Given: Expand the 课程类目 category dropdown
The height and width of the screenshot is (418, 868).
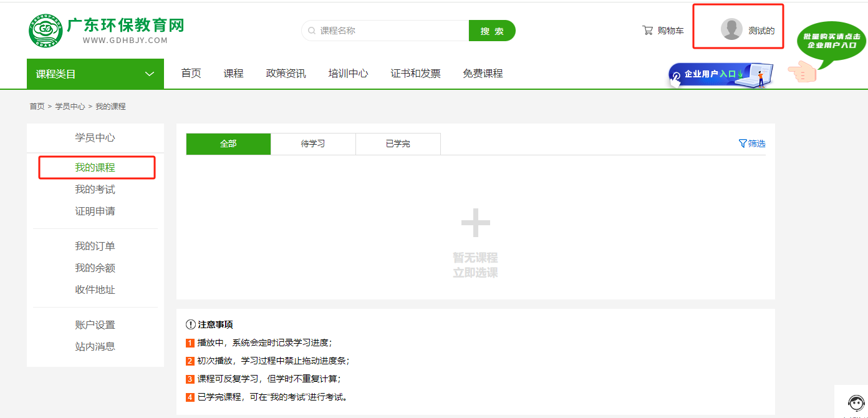Looking at the screenshot, I should tap(95, 74).
